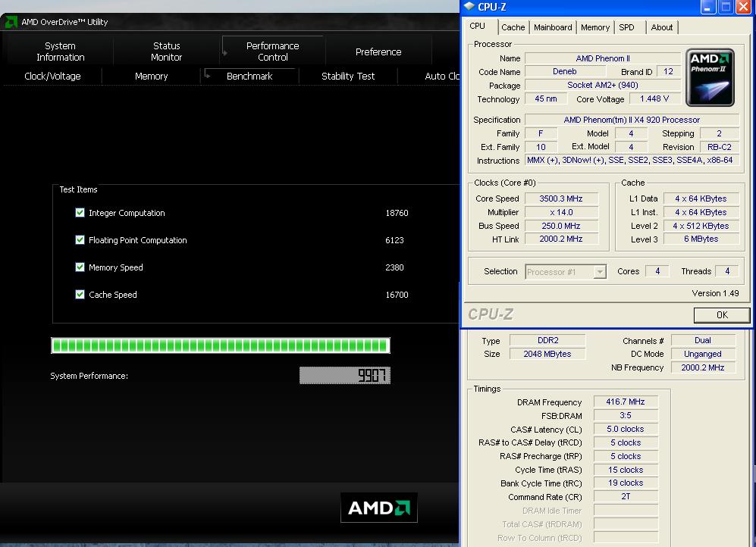Click the Revision value RB-C2

click(x=720, y=147)
